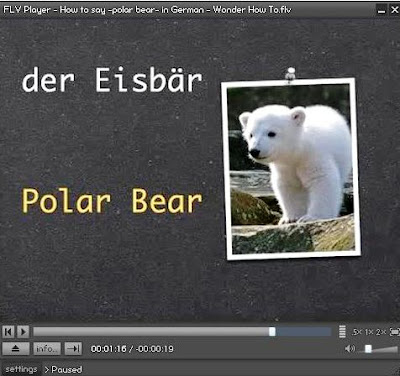Click the eject/open file button
400x376 pixels.
(x=16, y=349)
